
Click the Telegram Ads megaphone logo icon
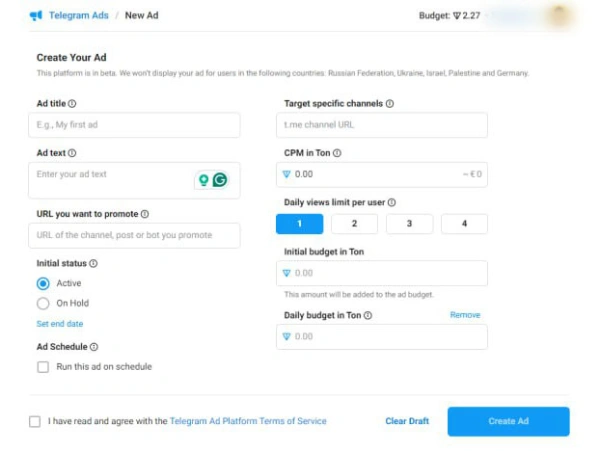point(36,16)
